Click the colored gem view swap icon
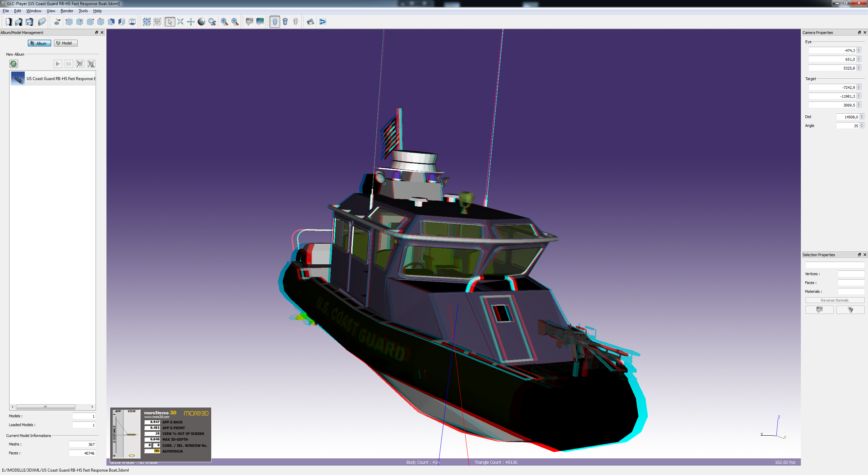Viewport: 868px width, 475px height. pos(260,22)
